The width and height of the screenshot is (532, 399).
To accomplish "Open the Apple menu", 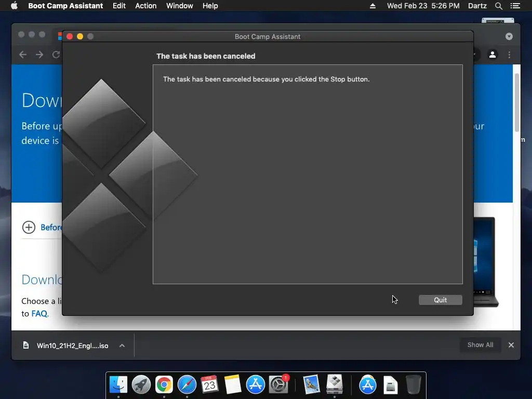I will [14, 6].
